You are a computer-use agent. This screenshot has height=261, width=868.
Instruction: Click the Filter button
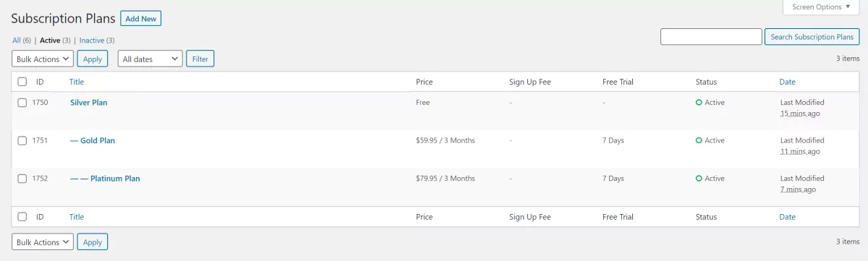200,59
